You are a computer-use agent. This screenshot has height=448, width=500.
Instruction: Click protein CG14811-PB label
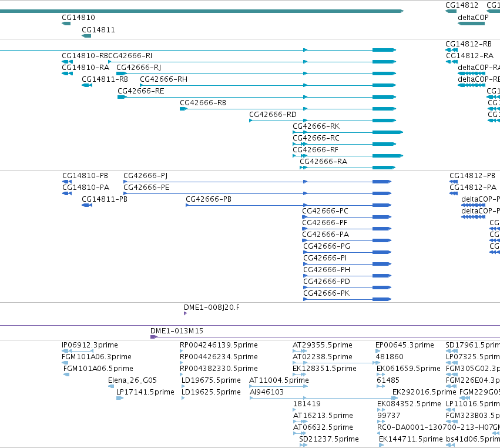[105, 199]
